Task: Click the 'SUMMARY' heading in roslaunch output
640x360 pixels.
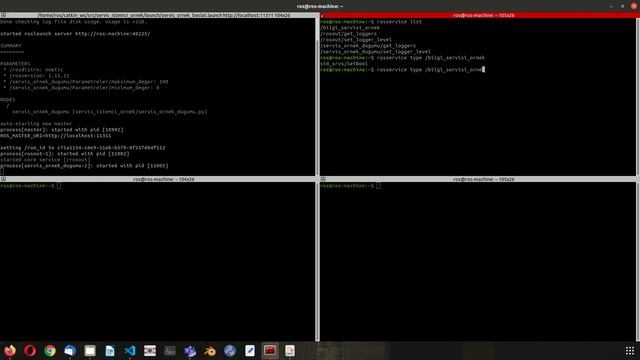Action: click(11, 46)
